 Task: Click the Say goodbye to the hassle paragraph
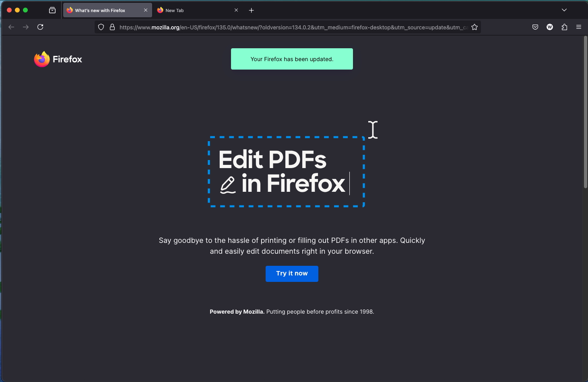click(292, 246)
